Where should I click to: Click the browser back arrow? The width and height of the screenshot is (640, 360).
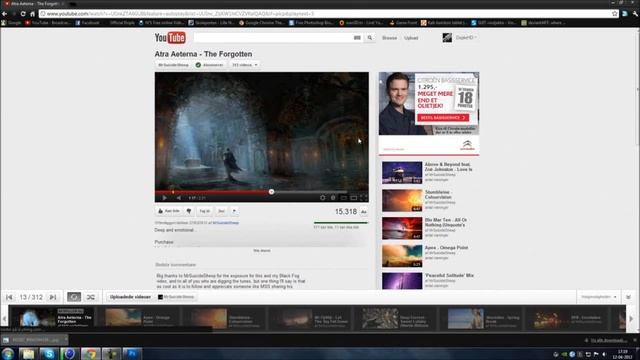click(4, 13)
